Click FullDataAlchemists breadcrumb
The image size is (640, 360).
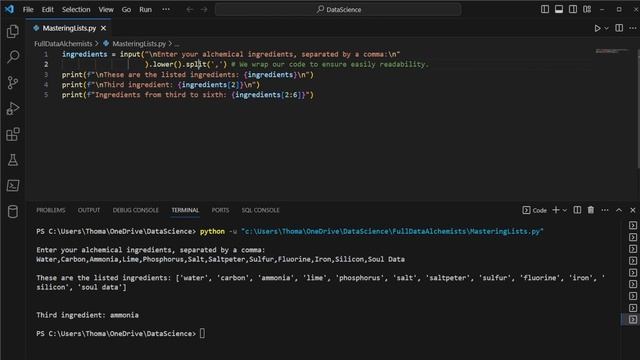[63, 44]
